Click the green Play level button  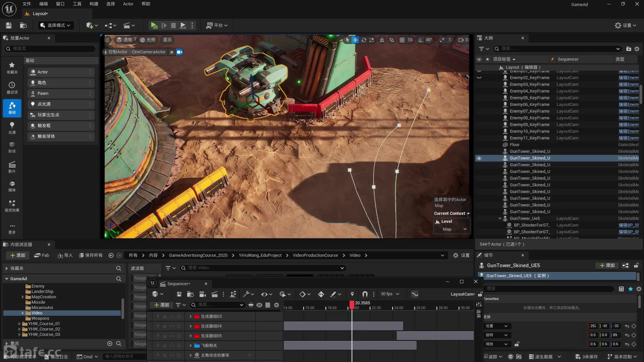[x=154, y=25]
